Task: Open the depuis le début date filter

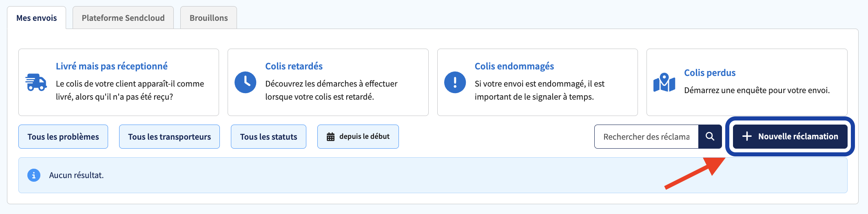Action: (x=358, y=136)
